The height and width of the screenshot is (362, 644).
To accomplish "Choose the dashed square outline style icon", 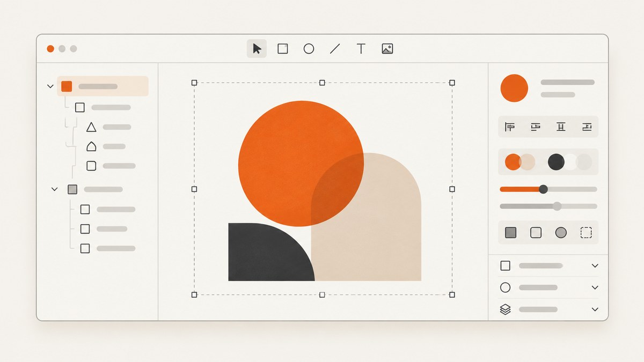I will [x=586, y=233].
